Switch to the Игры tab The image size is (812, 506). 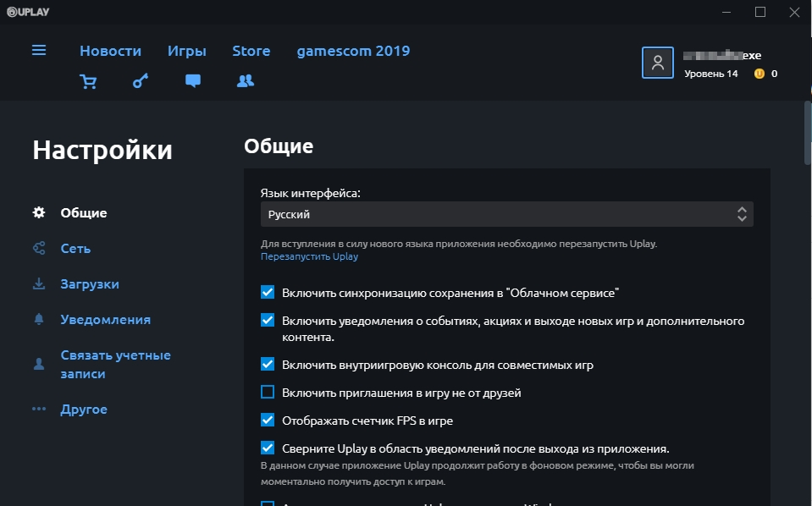[x=187, y=51]
